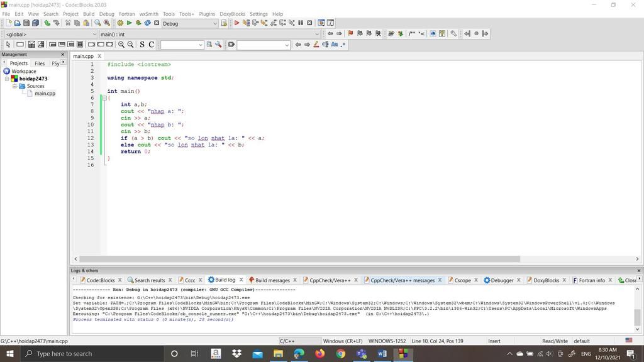Click the Rebuild icon
The width and height of the screenshot is (644, 362).
[147, 23]
